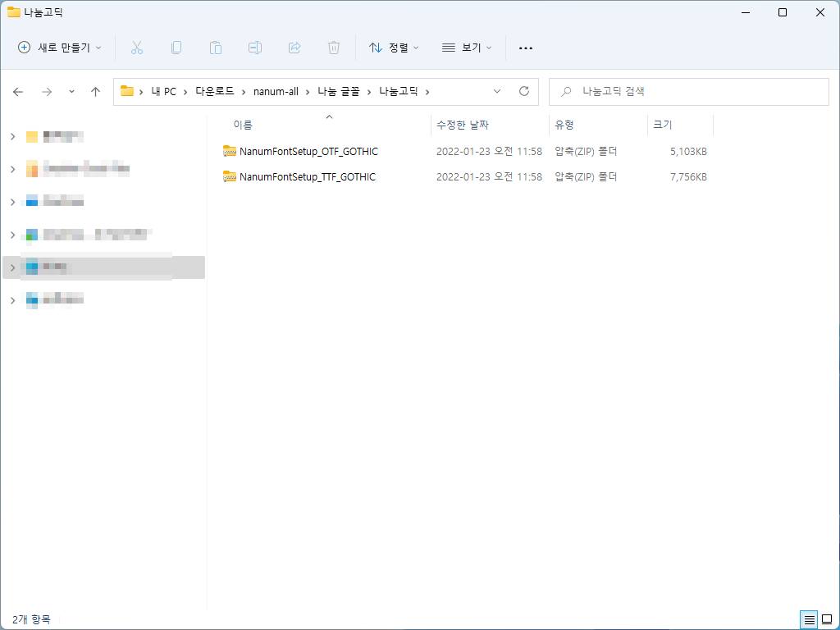
Task: Navigate to 내 PC in the breadcrumb
Action: pos(163,92)
